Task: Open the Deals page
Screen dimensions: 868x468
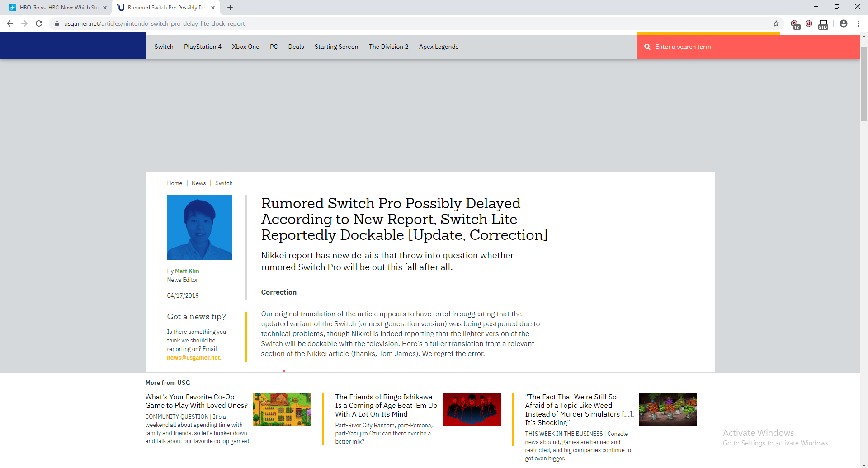Action: (x=296, y=47)
